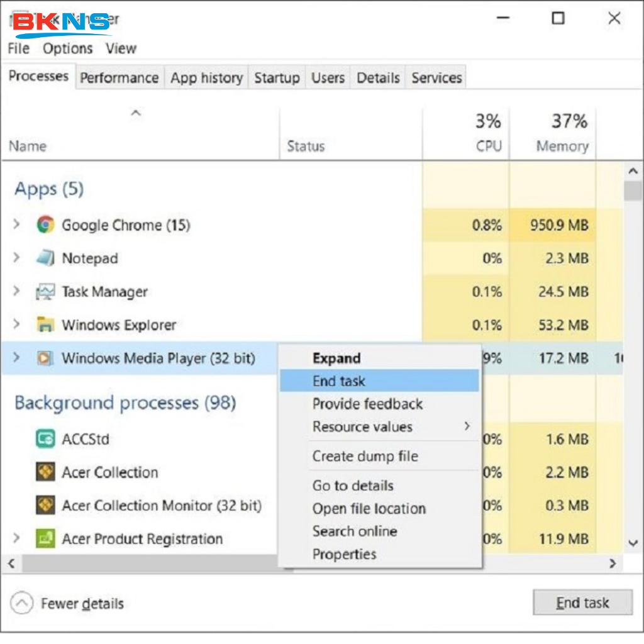Click the Windows Explorer folder icon
This screenshot has height=644, width=644.
[45, 325]
